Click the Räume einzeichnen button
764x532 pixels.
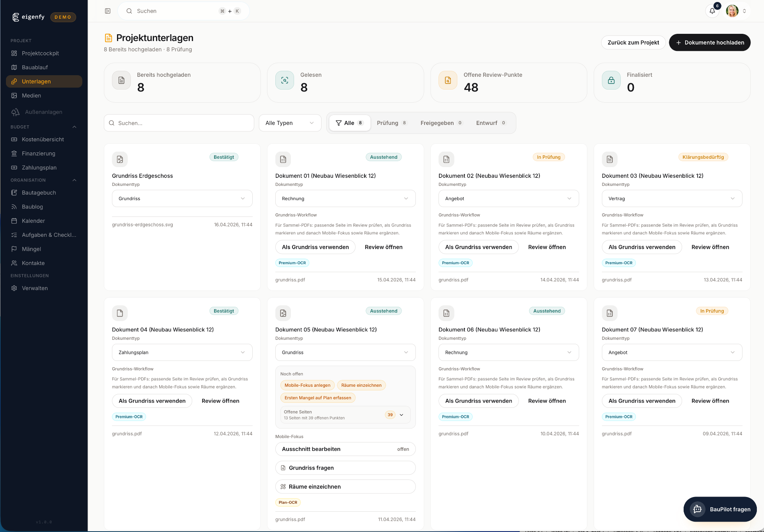345,487
